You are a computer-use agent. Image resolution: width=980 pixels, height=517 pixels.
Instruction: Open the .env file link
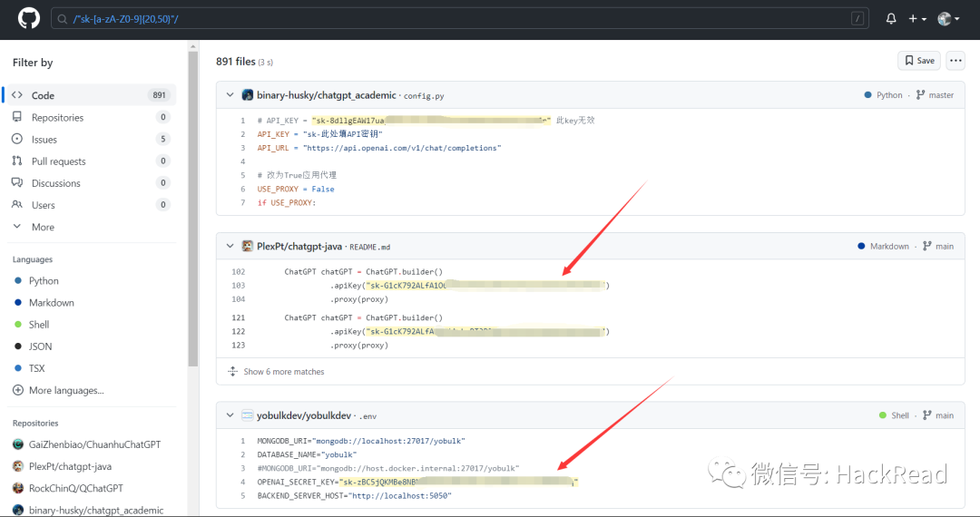pyautogui.click(x=367, y=415)
